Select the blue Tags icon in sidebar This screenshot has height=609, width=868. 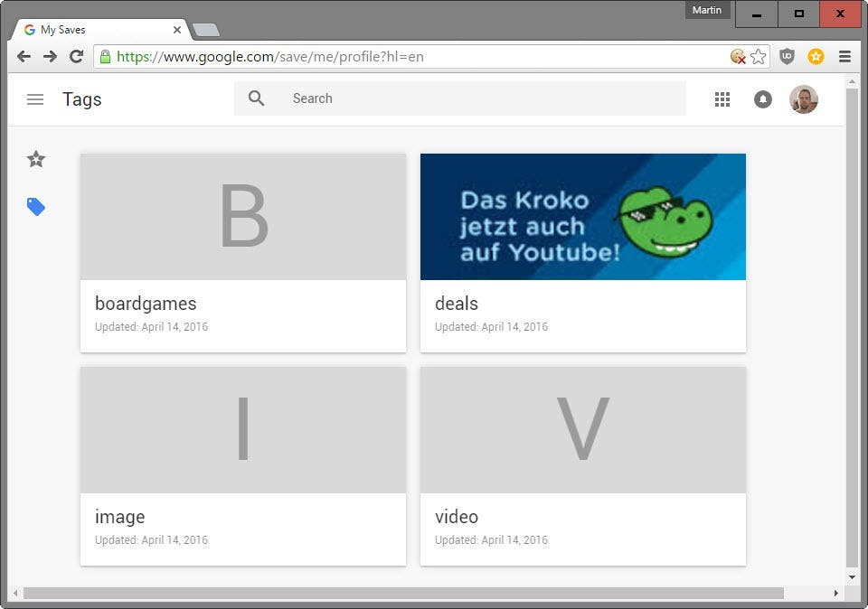click(36, 207)
